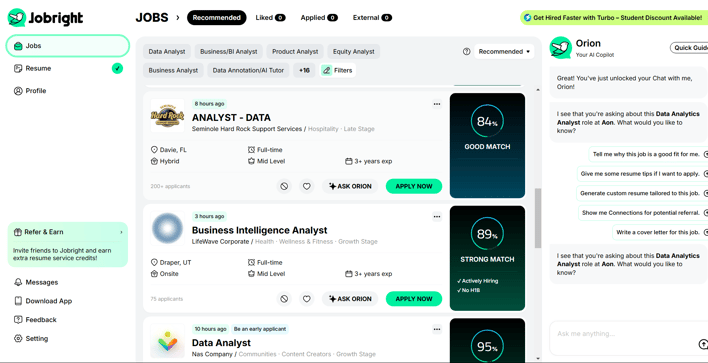Click the Jobright logo
The width and height of the screenshot is (708, 363).
click(x=46, y=18)
